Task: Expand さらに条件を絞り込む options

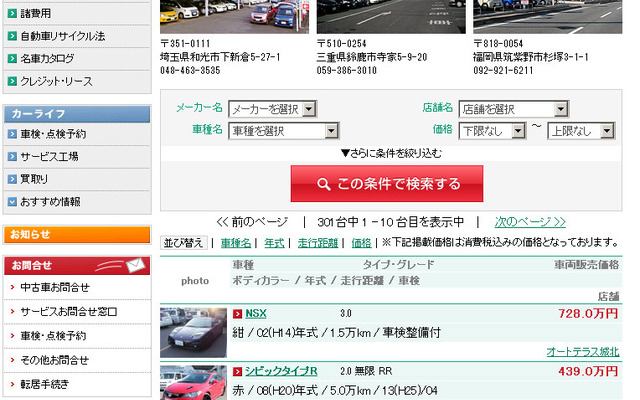Action: 391,153
